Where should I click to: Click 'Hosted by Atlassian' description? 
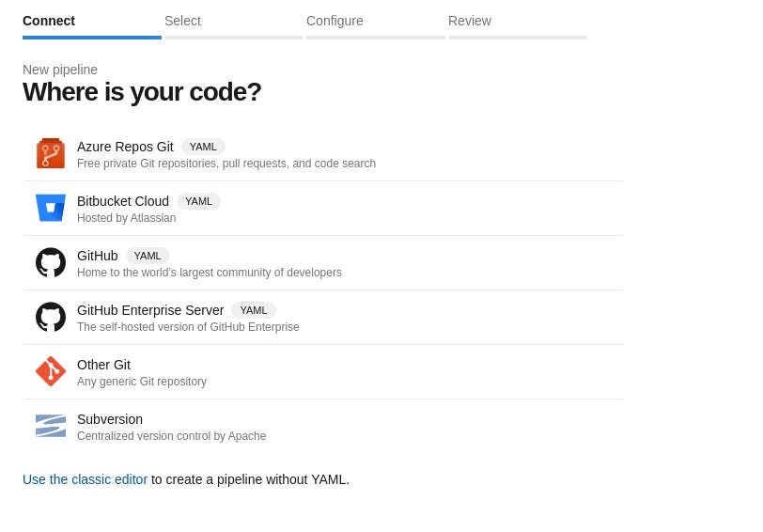[127, 218]
